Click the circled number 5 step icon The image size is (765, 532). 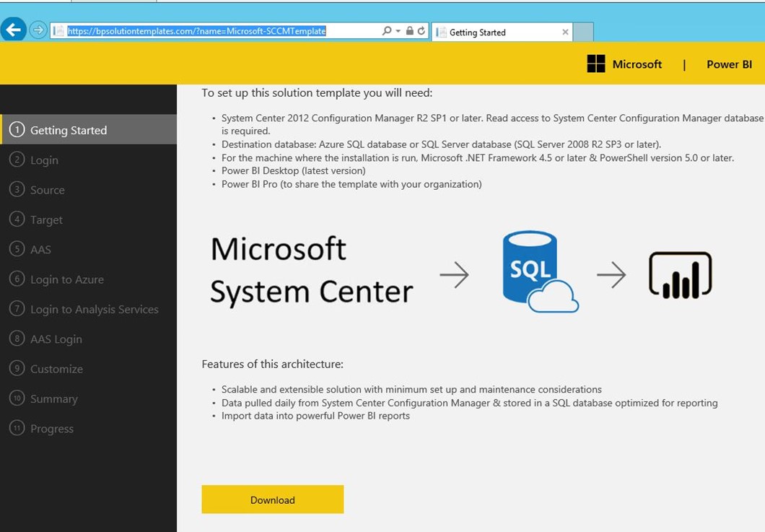pos(17,249)
